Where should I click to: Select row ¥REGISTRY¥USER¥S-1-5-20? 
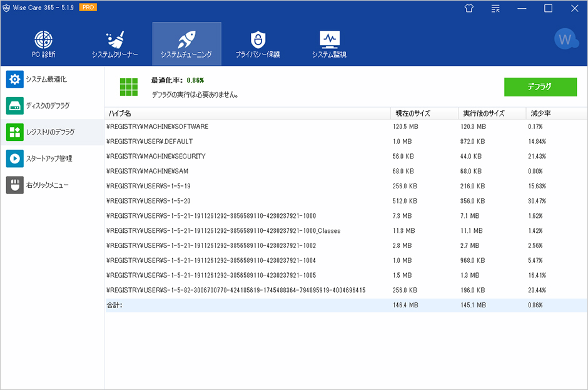click(346, 201)
